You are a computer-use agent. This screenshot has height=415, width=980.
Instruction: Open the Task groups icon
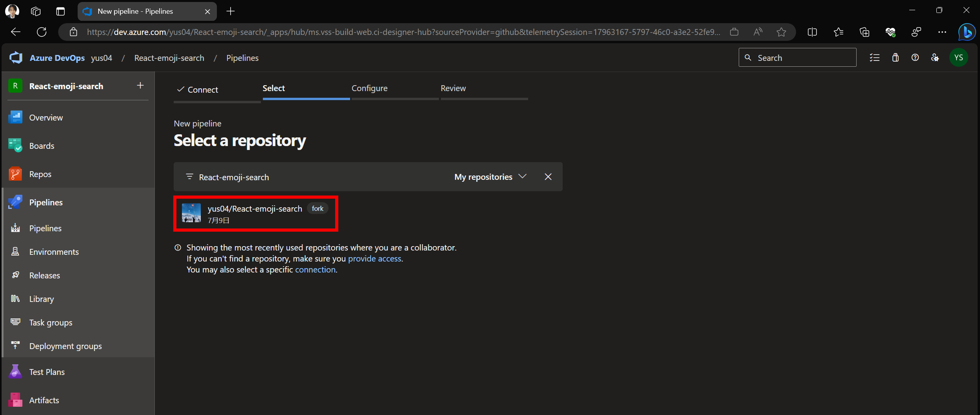coord(15,322)
